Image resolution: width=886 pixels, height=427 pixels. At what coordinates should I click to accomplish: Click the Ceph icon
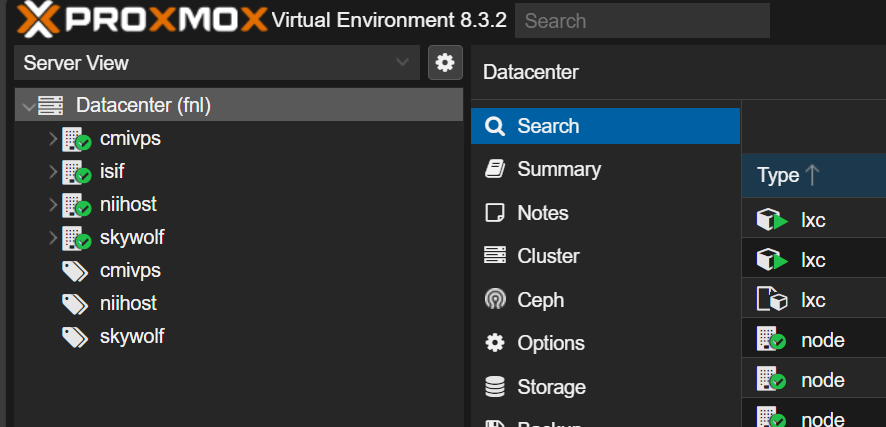[495, 299]
